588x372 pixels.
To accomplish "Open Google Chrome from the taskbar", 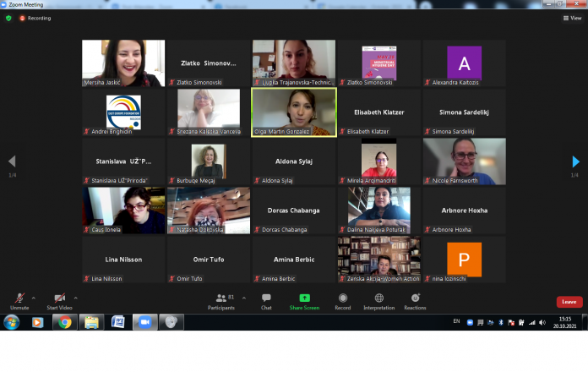I will [65, 322].
